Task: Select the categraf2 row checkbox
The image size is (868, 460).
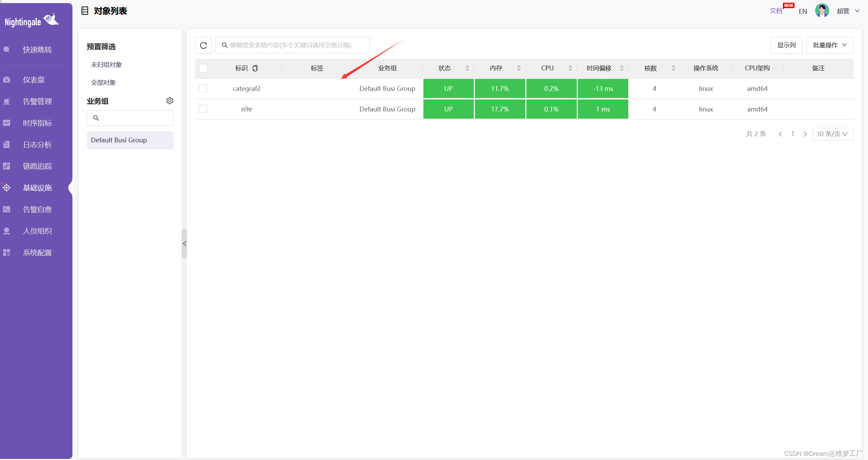Action: (203, 89)
